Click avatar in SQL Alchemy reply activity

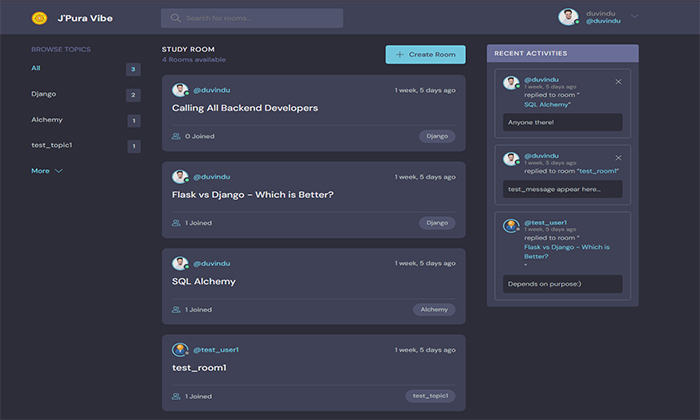pos(511,83)
